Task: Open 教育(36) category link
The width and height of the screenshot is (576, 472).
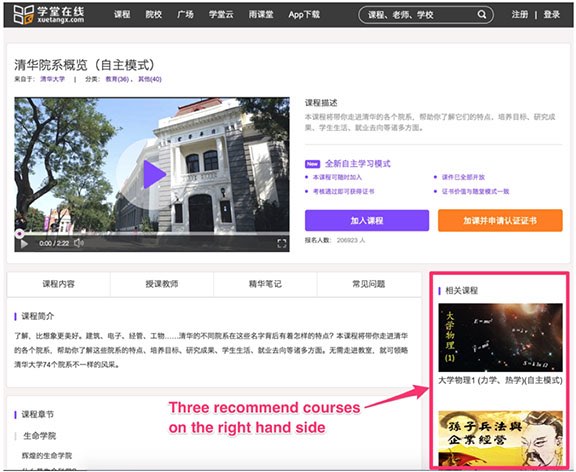Action: tap(117, 79)
